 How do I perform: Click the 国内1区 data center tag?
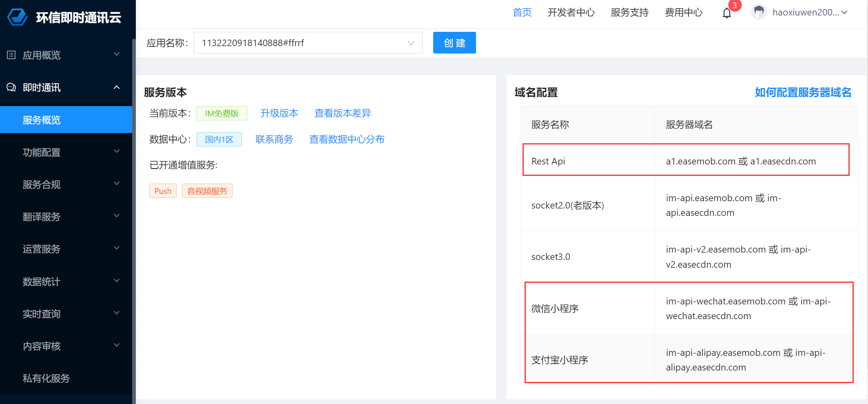click(219, 139)
